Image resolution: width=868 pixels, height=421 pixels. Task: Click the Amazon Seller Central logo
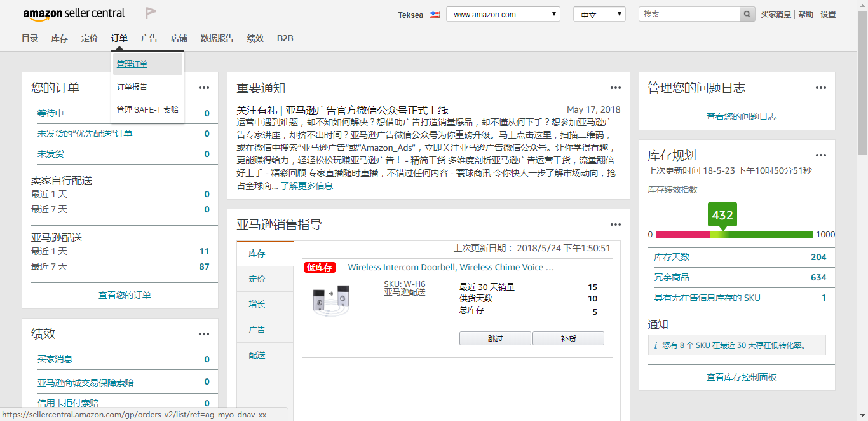click(x=74, y=13)
